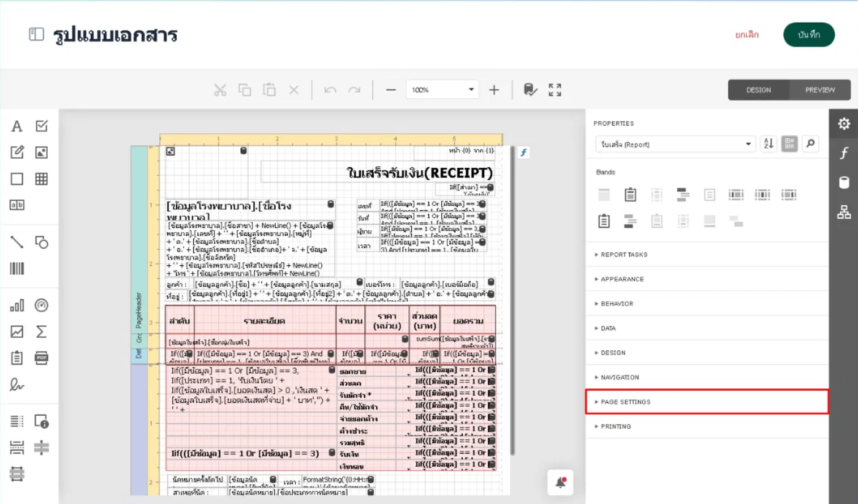Switch to the PREVIEW tab
This screenshot has width=858, height=504.
coord(819,90)
